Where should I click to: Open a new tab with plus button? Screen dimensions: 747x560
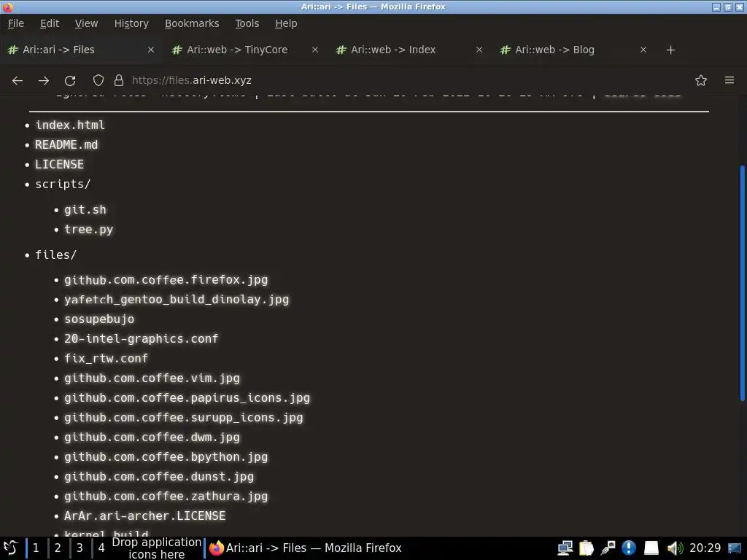(671, 50)
